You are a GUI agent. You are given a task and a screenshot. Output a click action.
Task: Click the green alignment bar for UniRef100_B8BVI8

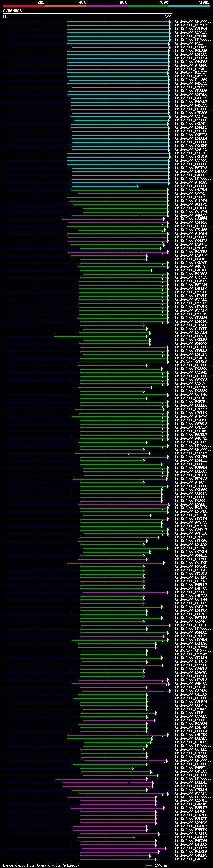coord(101,336)
